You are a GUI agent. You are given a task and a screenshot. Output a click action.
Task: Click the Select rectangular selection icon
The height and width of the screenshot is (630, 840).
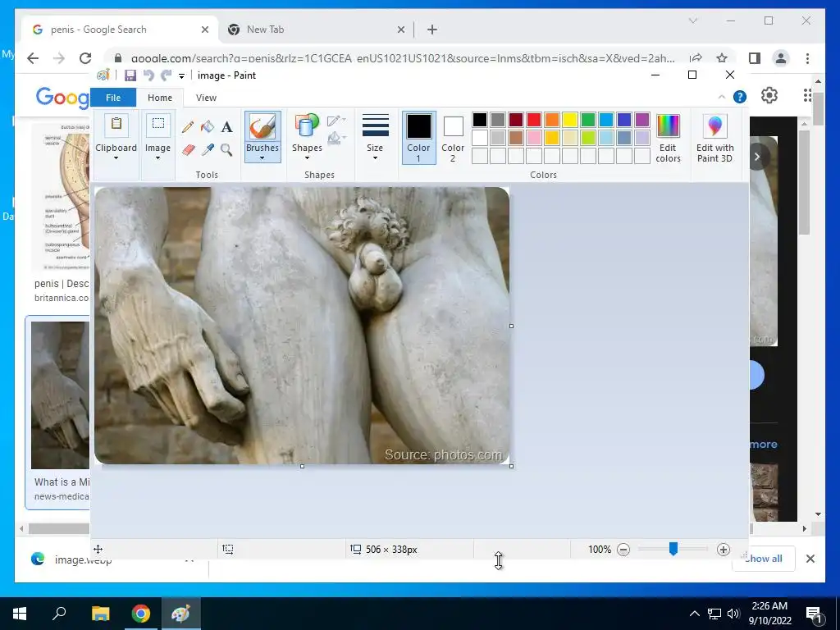(158, 125)
